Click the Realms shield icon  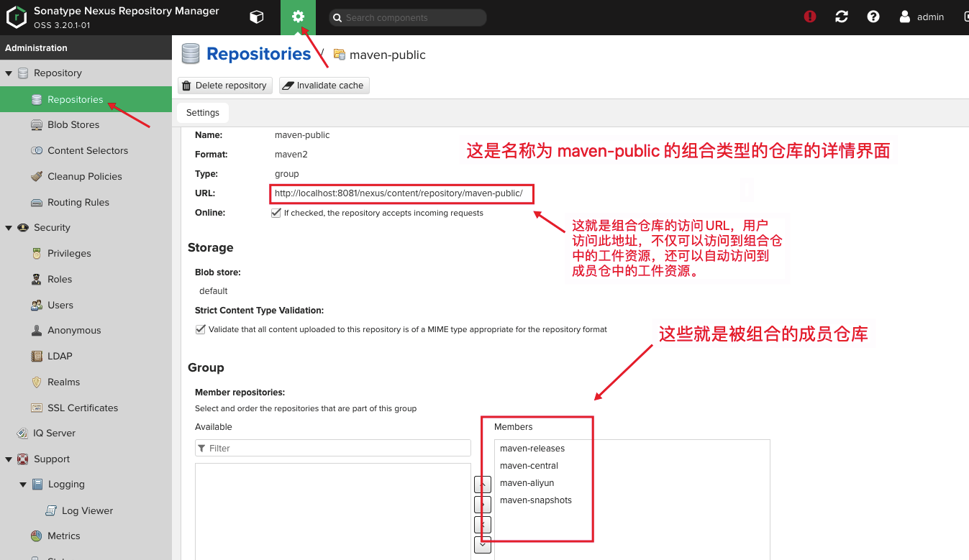pyautogui.click(x=37, y=382)
